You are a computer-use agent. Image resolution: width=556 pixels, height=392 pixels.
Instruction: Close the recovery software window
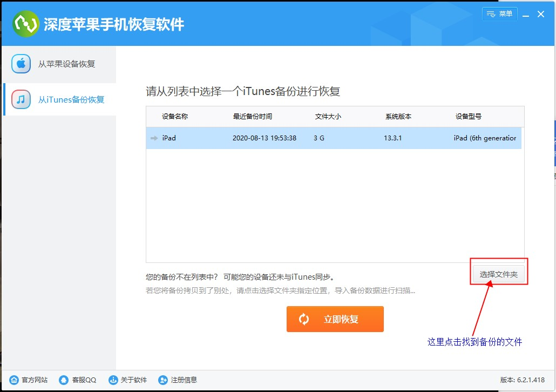[x=541, y=14]
